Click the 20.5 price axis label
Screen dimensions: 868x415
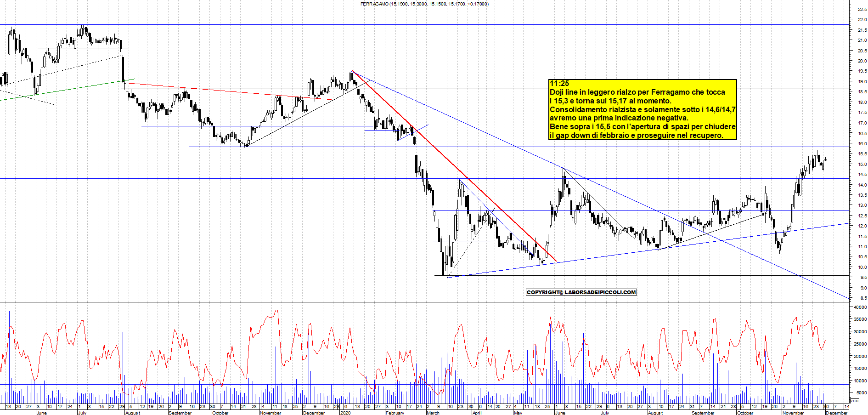point(862,51)
